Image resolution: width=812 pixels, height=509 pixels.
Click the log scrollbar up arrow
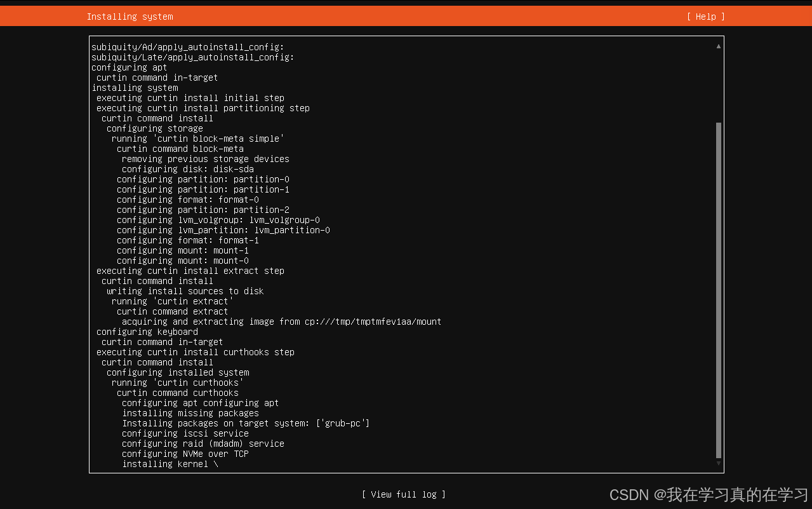(719, 46)
